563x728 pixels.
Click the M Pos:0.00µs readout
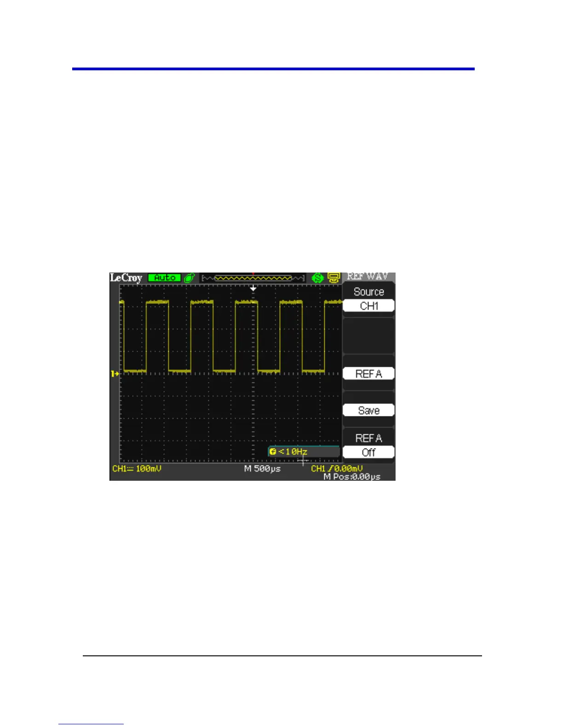(352, 477)
